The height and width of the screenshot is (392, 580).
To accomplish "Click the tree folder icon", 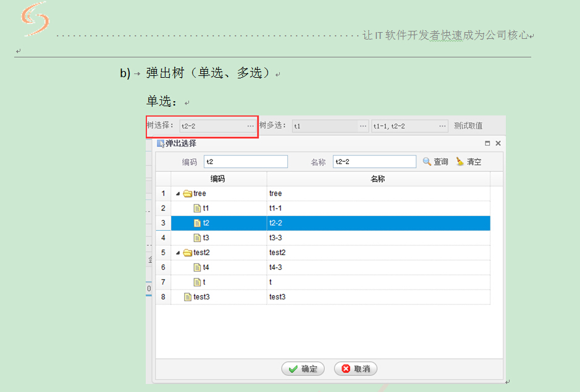I will pos(188,193).
